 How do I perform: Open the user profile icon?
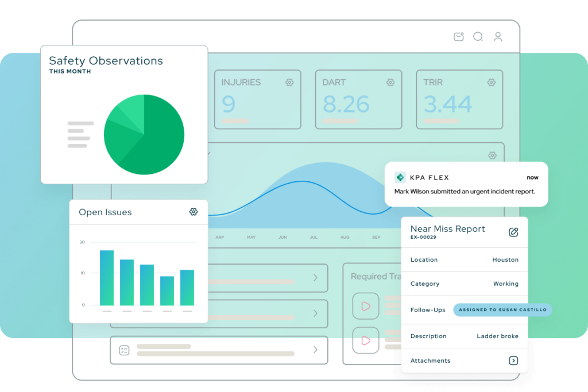[x=498, y=36]
